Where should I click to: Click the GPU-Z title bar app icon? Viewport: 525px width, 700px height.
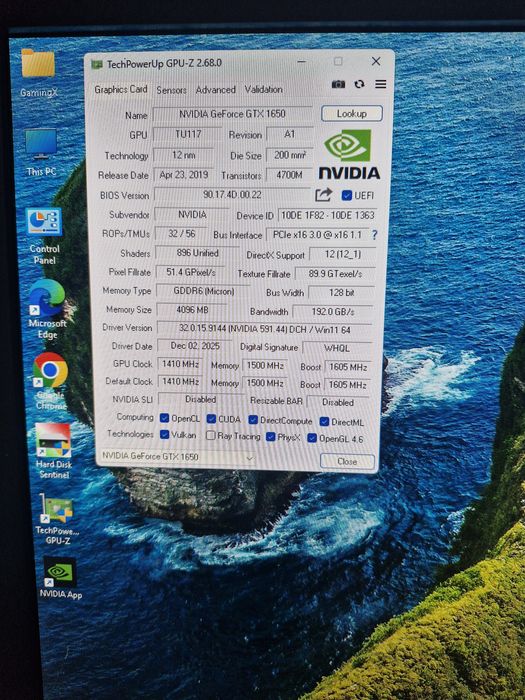97,64
